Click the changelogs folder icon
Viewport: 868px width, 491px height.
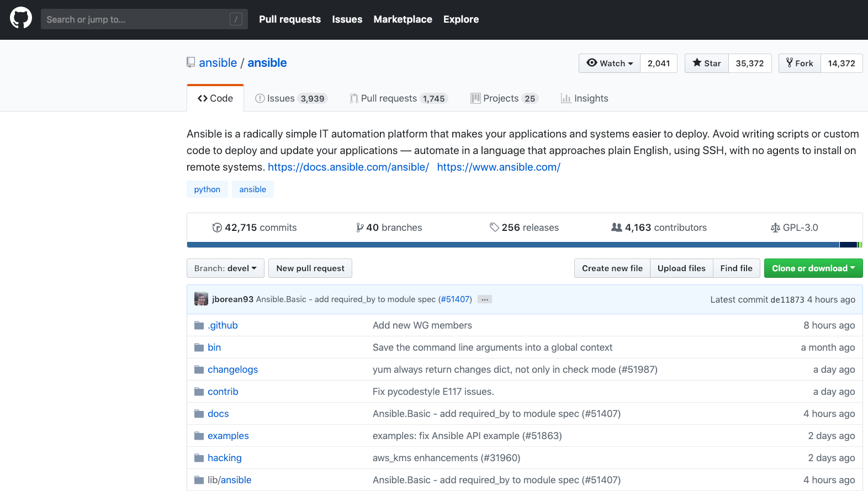[199, 369]
